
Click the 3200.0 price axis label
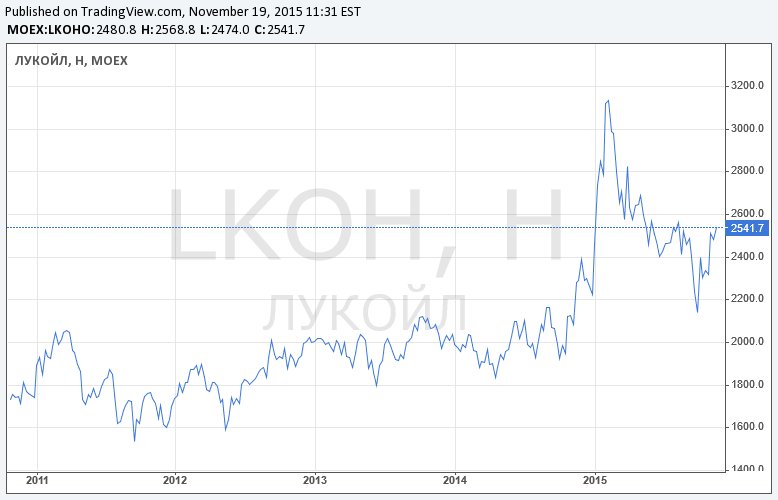pyautogui.click(x=747, y=86)
